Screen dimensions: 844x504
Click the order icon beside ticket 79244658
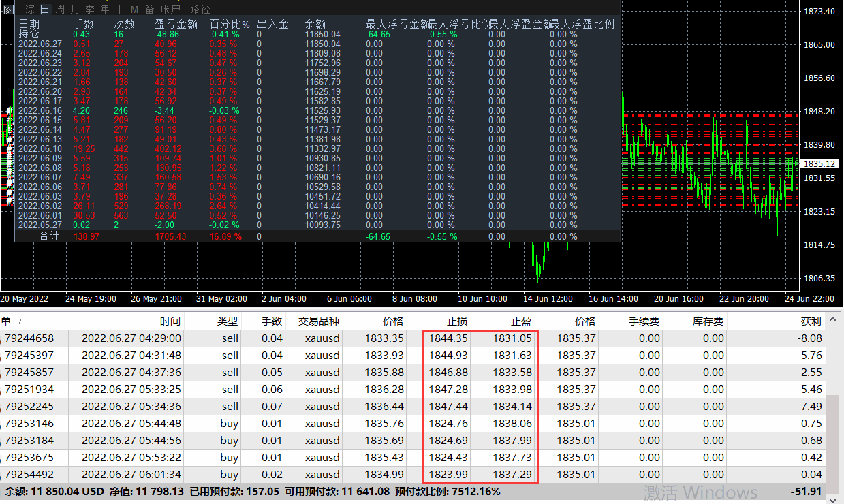click(1, 338)
